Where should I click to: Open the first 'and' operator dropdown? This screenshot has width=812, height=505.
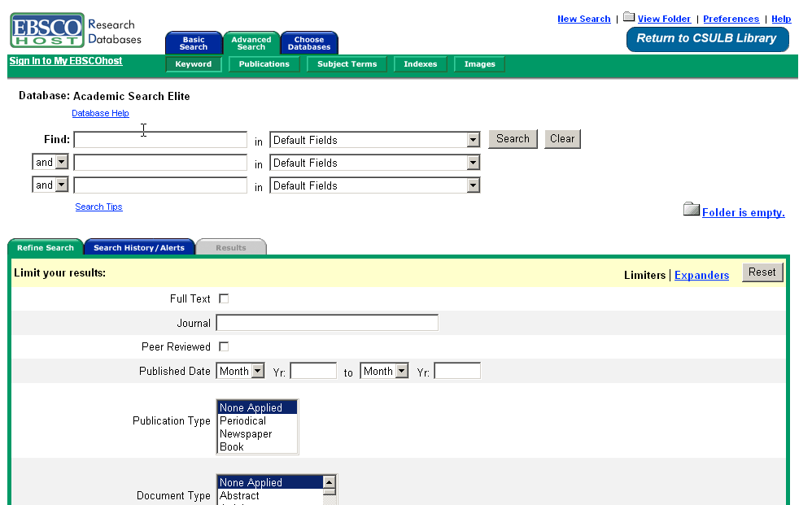[x=50, y=162]
